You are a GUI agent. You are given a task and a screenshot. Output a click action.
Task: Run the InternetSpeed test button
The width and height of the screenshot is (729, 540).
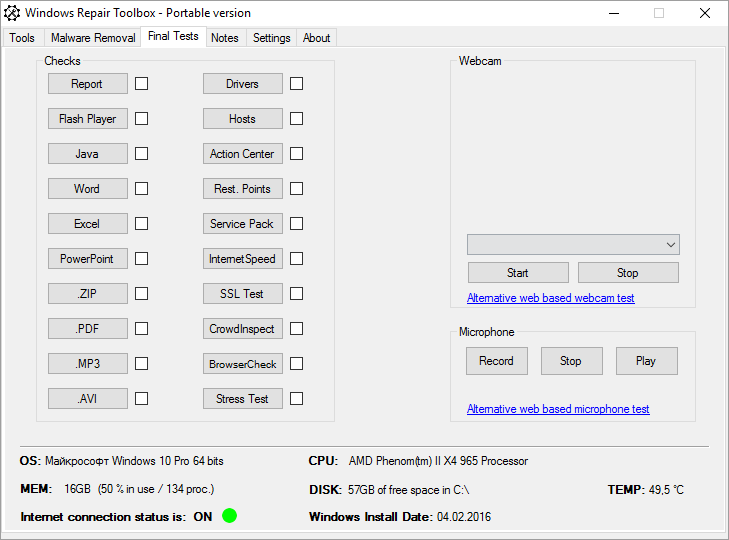pos(242,259)
